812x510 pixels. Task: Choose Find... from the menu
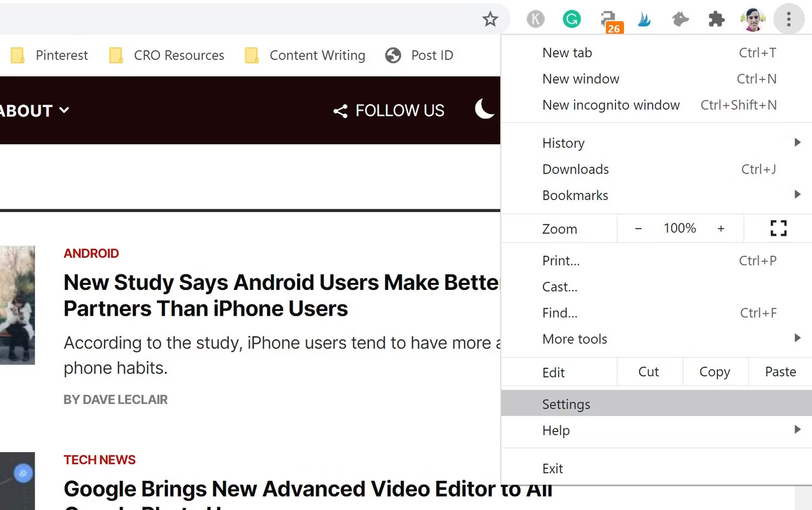click(657, 313)
